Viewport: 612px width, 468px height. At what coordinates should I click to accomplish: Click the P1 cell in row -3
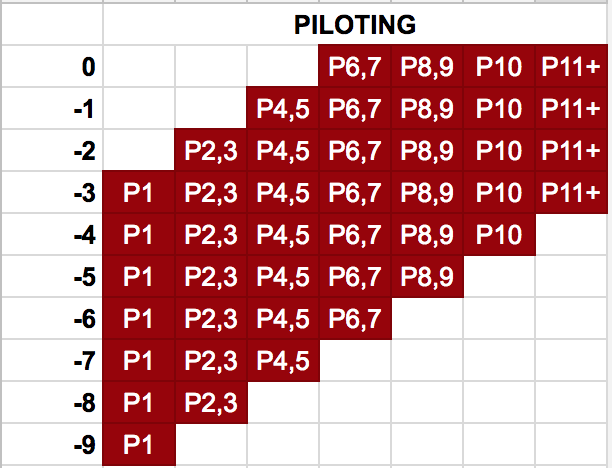[139, 193]
